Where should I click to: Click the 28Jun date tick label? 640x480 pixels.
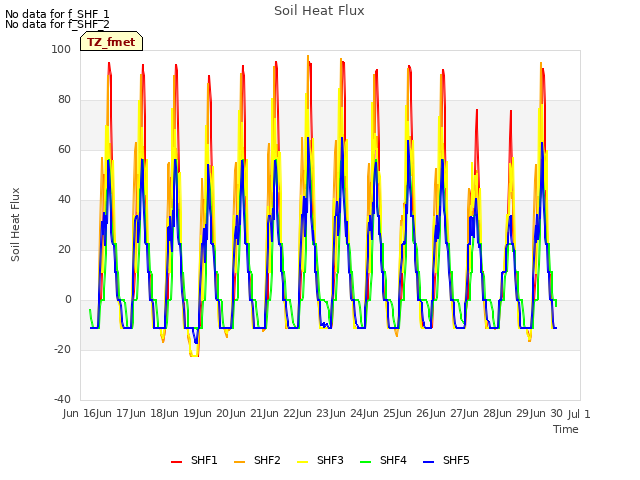coord(498,413)
